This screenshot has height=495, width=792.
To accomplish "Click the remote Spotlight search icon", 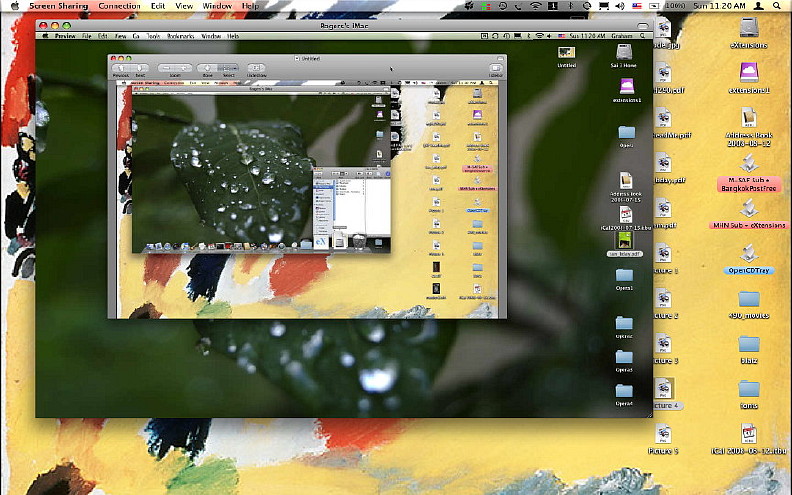I will (x=642, y=36).
